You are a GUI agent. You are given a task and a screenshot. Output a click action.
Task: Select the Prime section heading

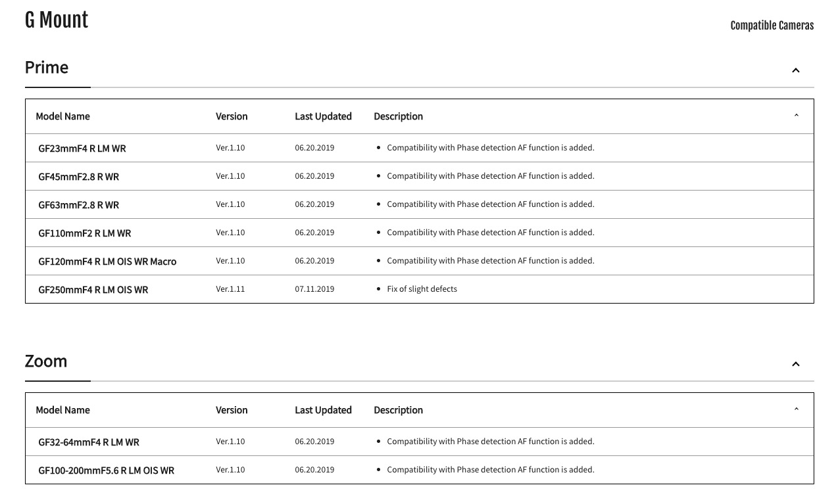[x=47, y=67]
